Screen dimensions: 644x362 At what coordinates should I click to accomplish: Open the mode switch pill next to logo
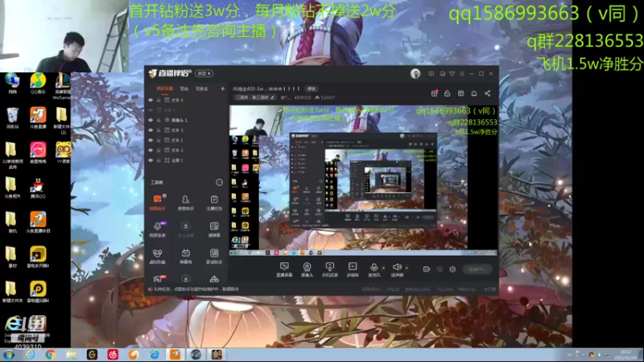pyautogui.click(x=204, y=73)
